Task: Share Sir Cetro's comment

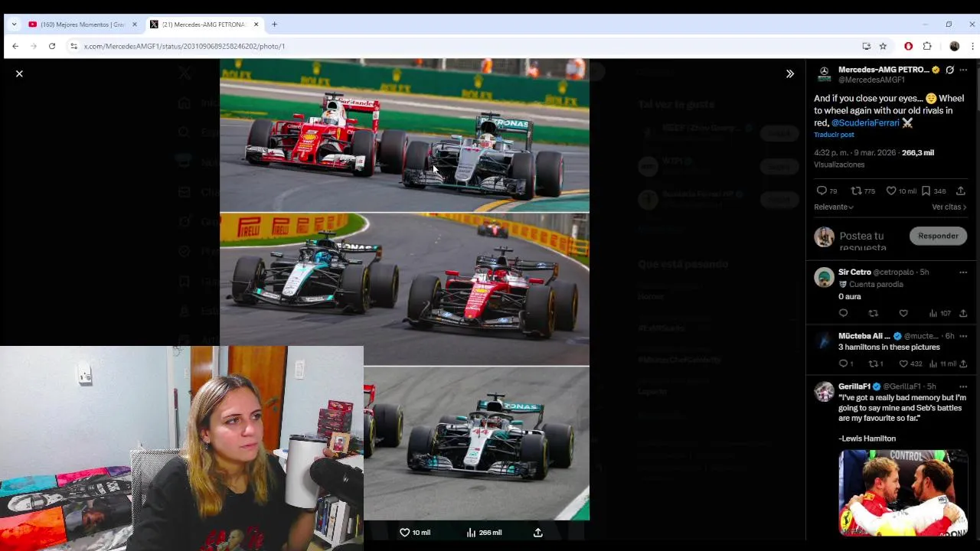Action: [963, 313]
